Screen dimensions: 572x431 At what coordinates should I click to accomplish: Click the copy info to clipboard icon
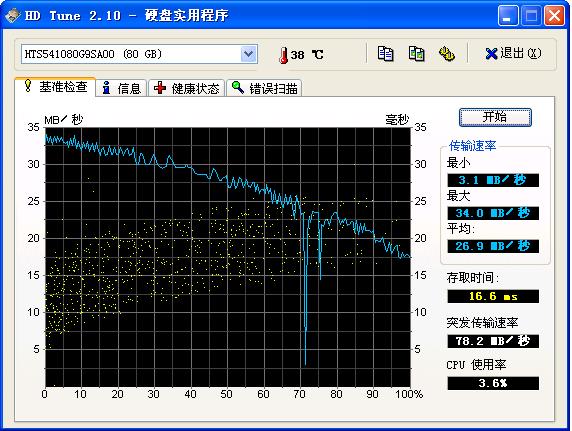tap(385, 54)
